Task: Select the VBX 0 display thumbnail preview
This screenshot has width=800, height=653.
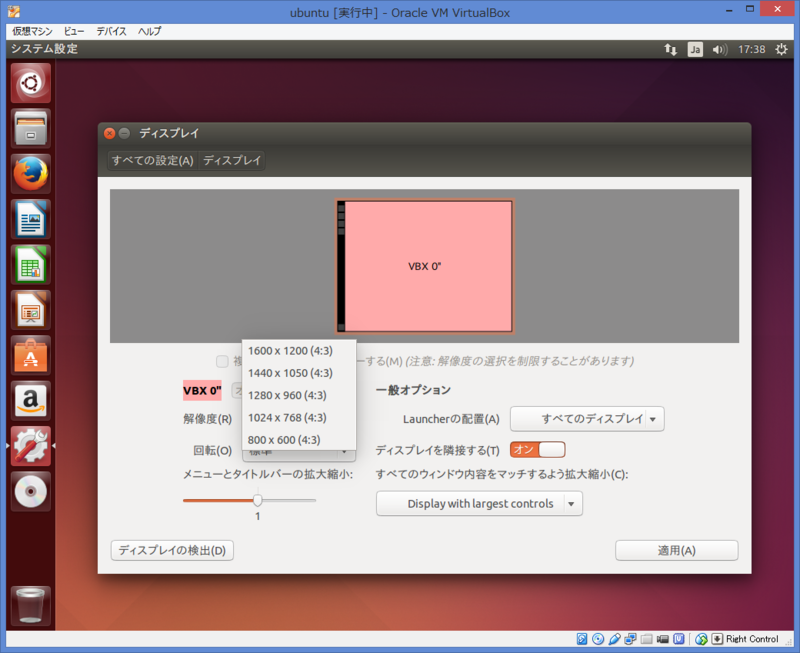Action: click(424, 265)
